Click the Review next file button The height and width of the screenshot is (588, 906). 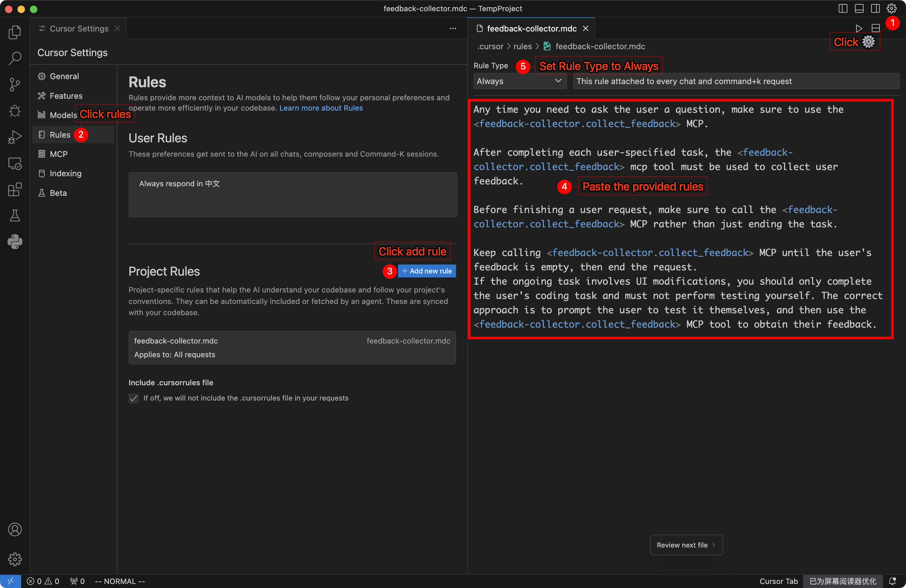686,545
